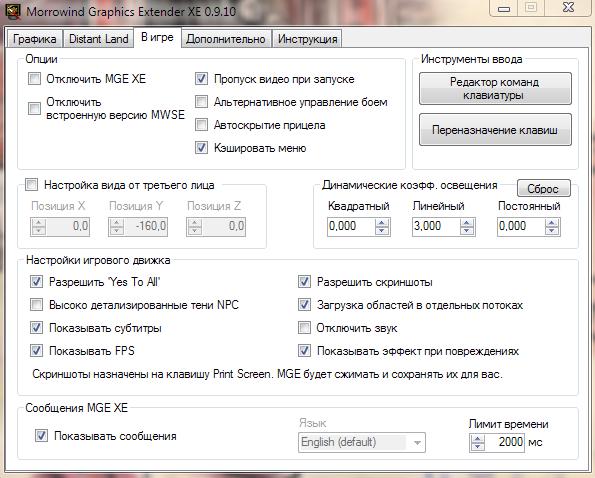
Task: Open Редактор команд клавиатуры
Action: click(x=495, y=88)
